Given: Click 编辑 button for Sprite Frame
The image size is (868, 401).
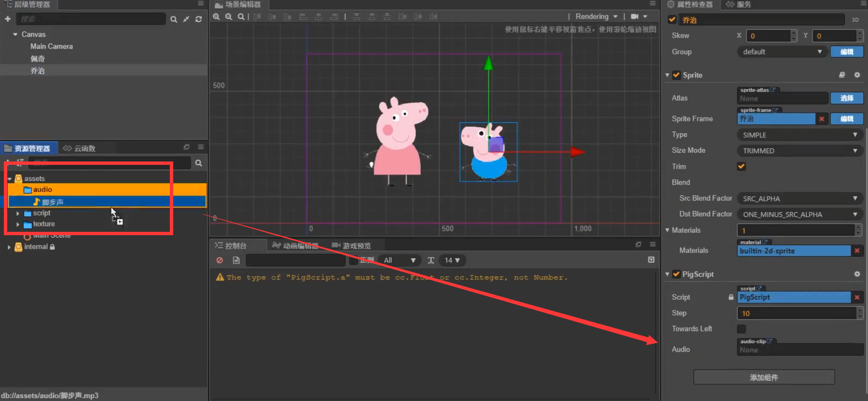Looking at the screenshot, I should click(x=847, y=119).
